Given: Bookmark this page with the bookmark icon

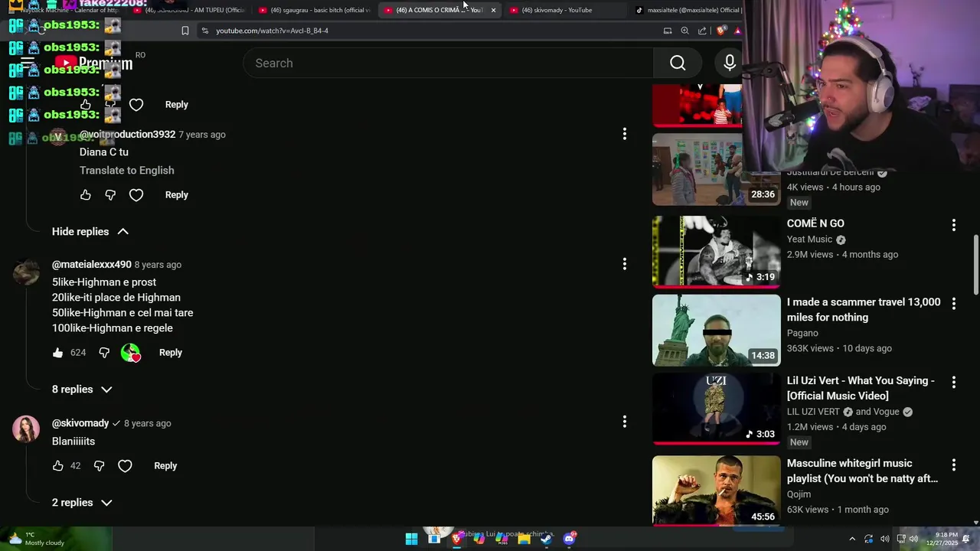Looking at the screenshot, I should tap(185, 31).
